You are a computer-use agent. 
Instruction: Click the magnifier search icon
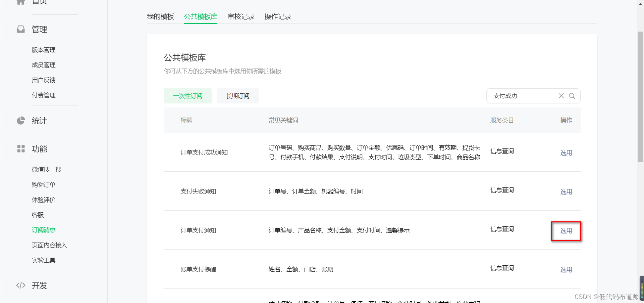click(x=572, y=96)
